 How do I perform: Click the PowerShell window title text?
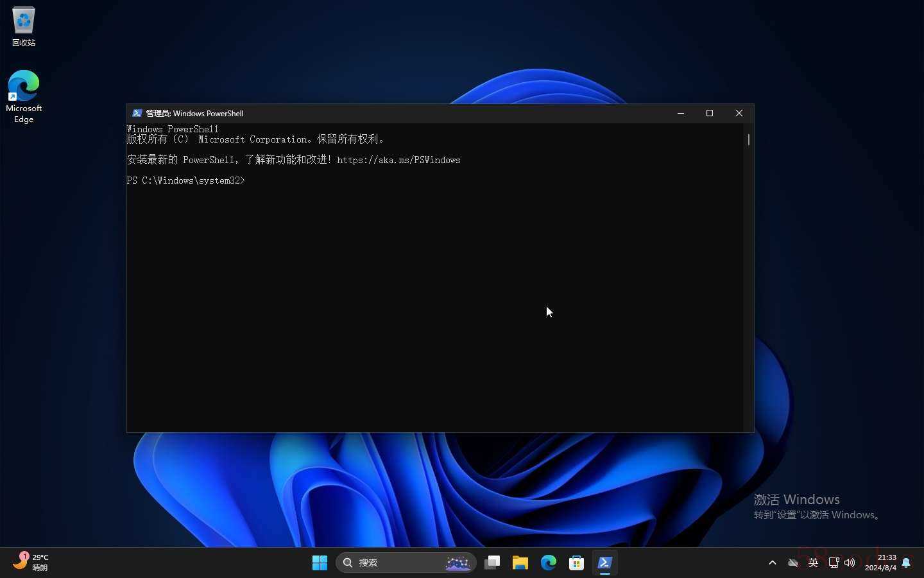pos(194,113)
